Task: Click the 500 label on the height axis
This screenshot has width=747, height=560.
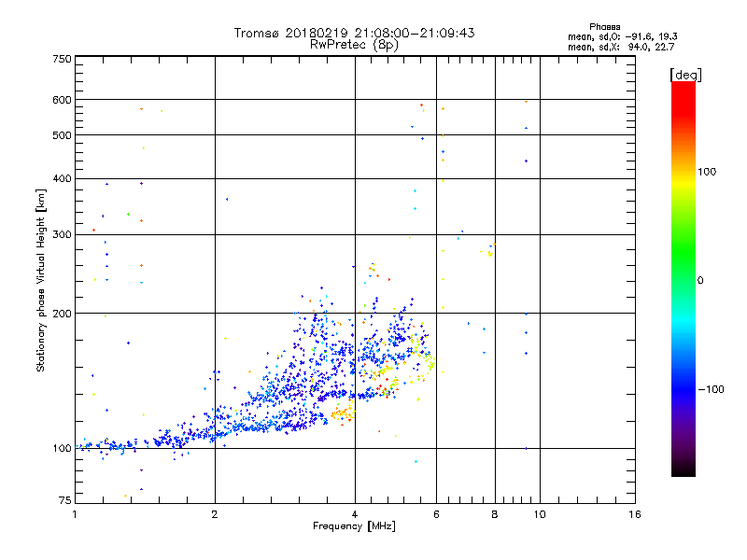Action: pos(62,135)
